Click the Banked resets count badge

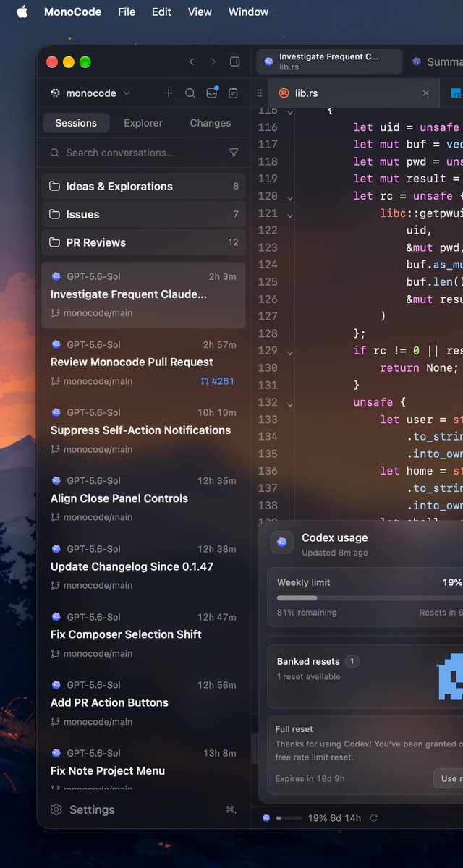point(352,661)
